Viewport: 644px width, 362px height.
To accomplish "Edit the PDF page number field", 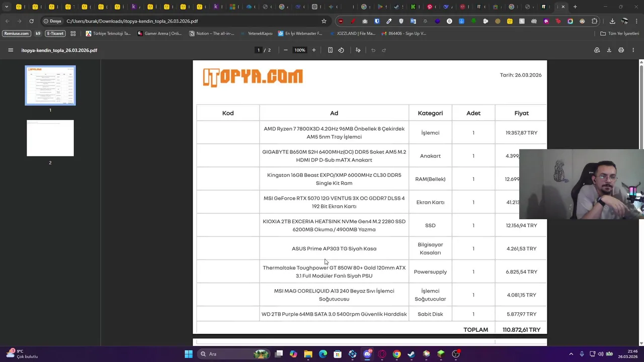I will pyautogui.click(x=259, y=50).
